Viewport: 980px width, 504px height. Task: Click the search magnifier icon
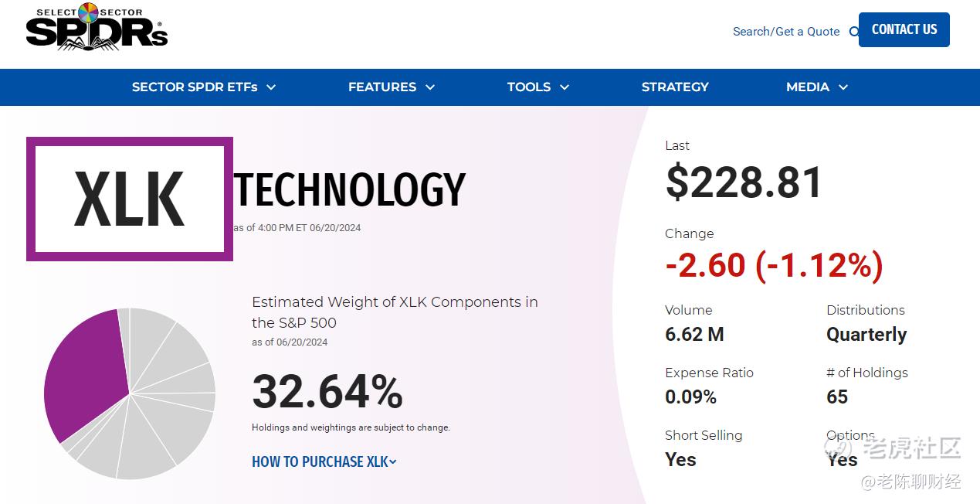[853, 32]
